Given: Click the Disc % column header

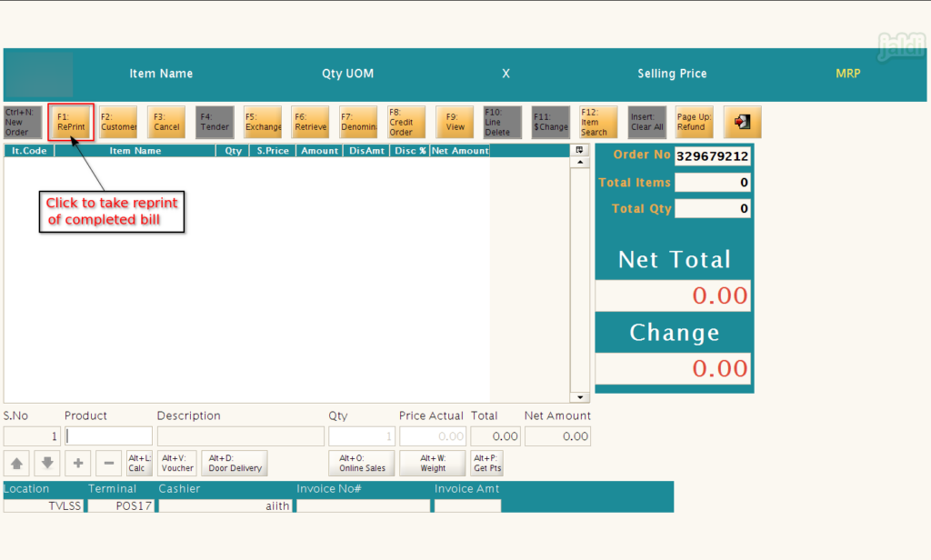Looking at the screenshot, I should 410,151.
